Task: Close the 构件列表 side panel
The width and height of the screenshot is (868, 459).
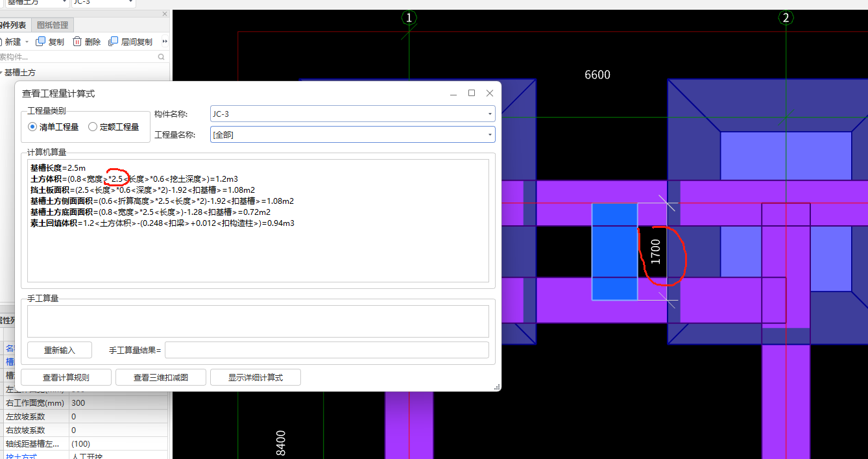Action: (165, 14)
